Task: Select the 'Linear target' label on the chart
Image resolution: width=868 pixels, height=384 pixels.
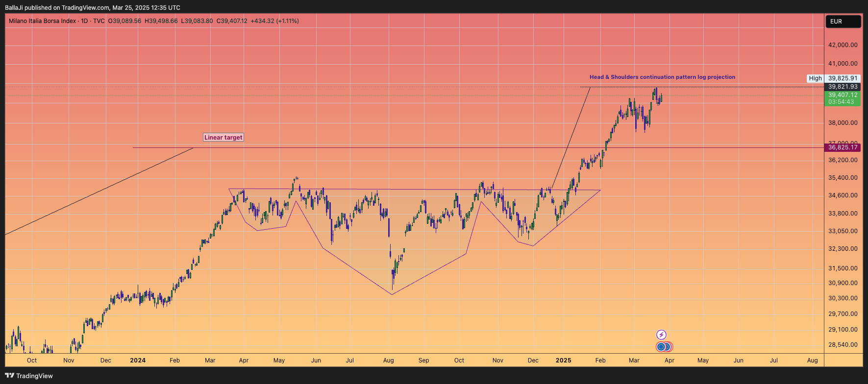Action: [x=223, y=138]
